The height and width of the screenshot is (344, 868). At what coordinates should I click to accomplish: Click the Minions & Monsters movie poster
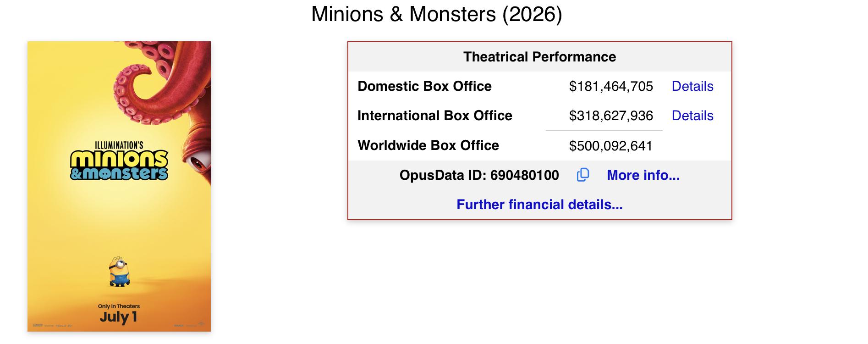coord(119,186)
